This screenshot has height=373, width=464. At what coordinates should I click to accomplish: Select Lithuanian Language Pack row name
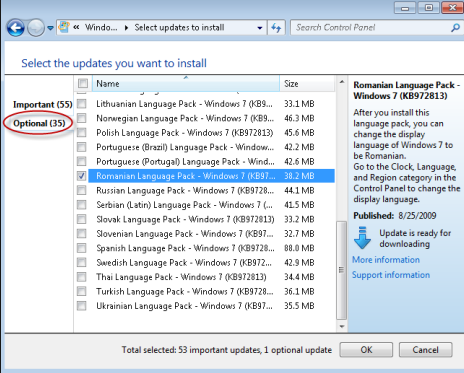(184, 104)
